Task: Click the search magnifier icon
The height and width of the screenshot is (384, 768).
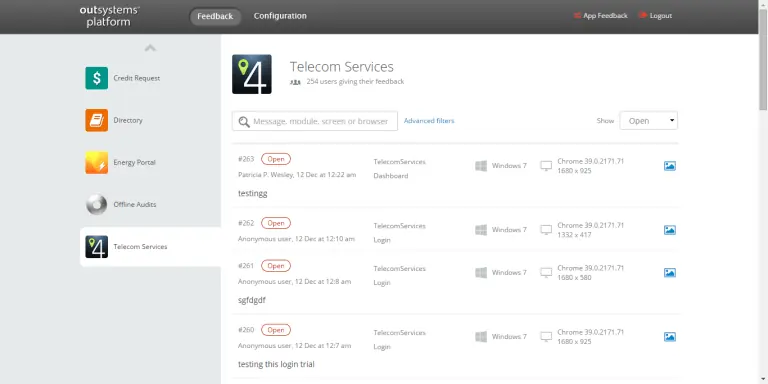Action: click(x=244, y=121)
